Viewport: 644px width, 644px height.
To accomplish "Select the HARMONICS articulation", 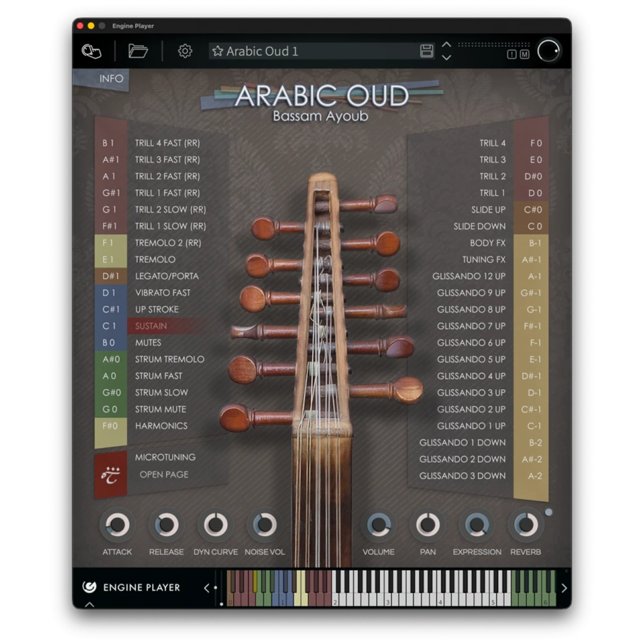I will pyautogui.click(x=161, y=426).
